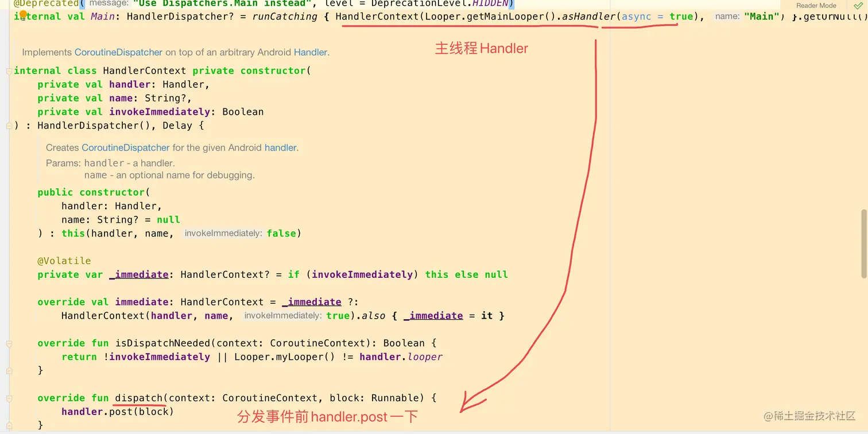
Task: Click 'override val immediate' property name
Action: coord(142,302)
